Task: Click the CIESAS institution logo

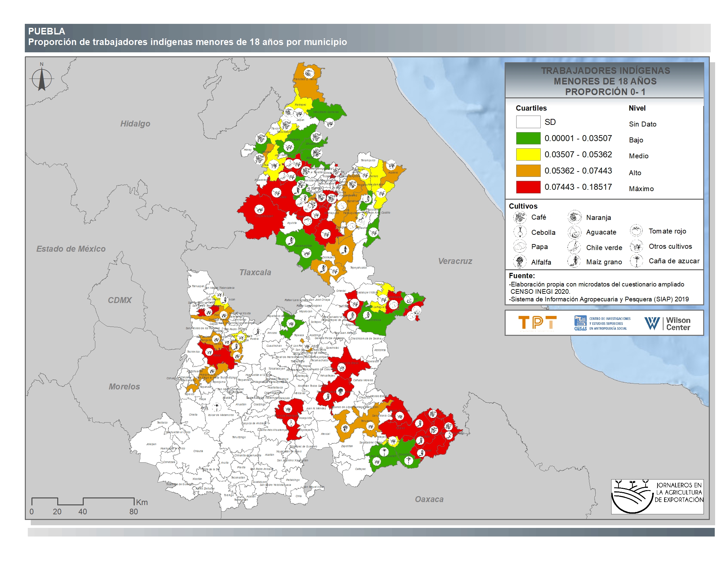Action: pos(602,323)
